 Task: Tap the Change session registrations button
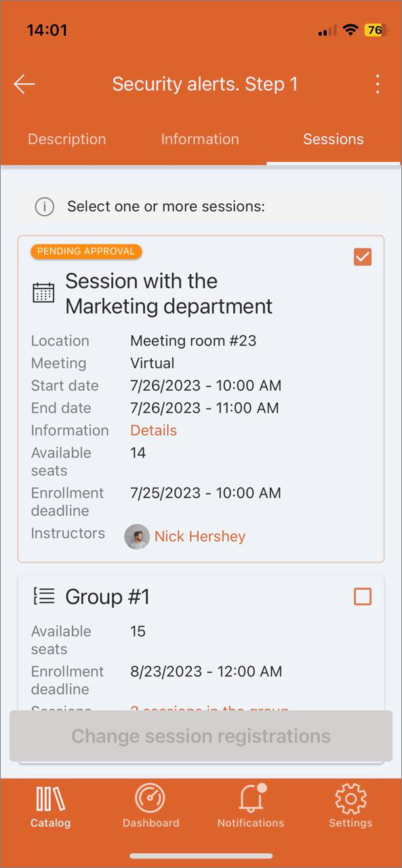[x=201, y=736]
